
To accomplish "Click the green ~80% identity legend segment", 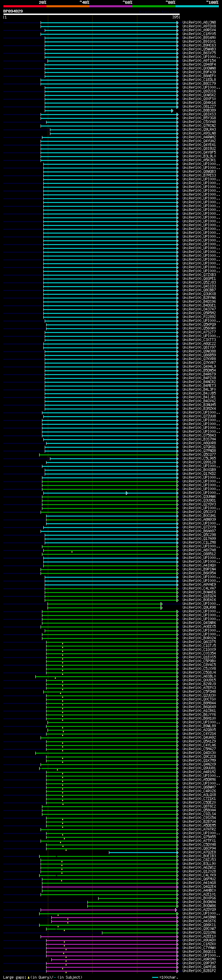I will coord(154,6).
